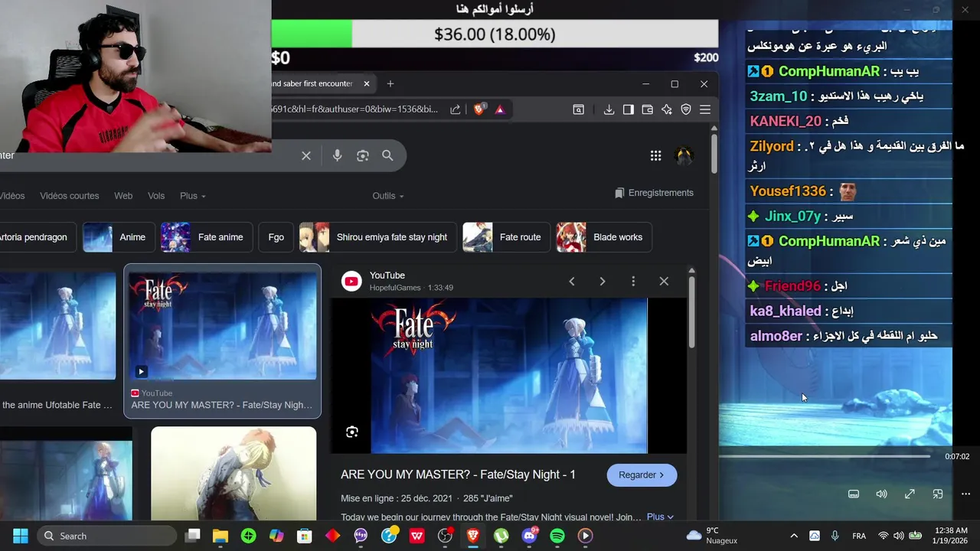The height and width of the screenshot is (551, 980).
Task: Click the Google Lens camera search icon
Action: click(363, 155)
